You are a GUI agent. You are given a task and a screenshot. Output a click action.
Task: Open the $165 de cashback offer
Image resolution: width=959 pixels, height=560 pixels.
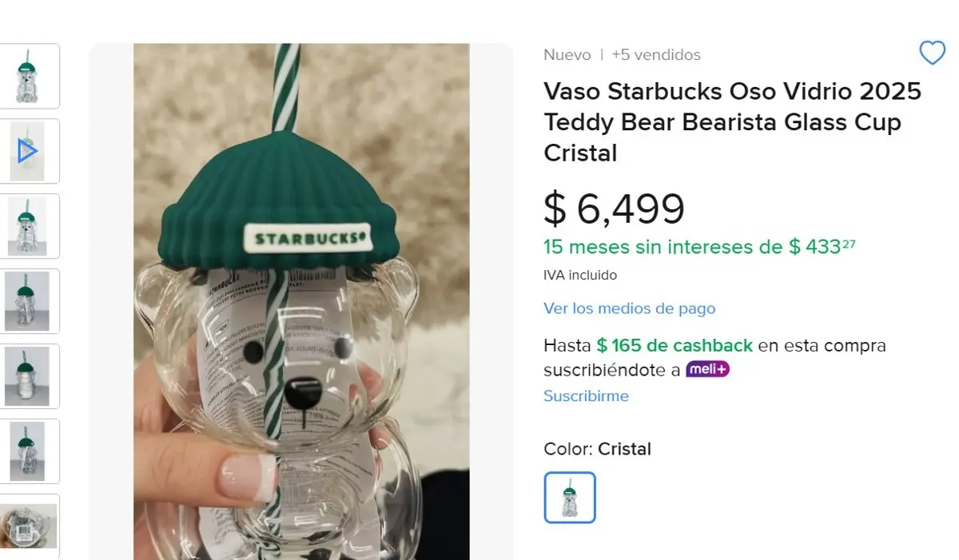click(x=674, y=346)
